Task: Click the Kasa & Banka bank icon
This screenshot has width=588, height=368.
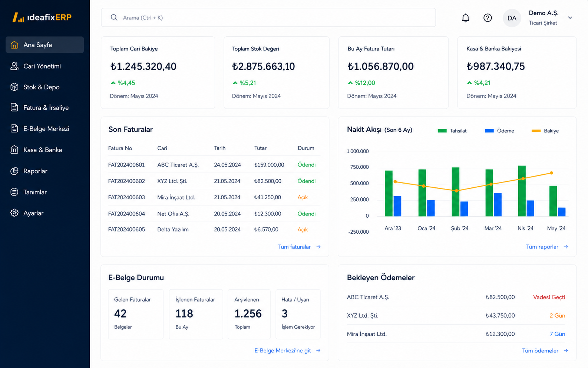Action: tap(14, 150)
